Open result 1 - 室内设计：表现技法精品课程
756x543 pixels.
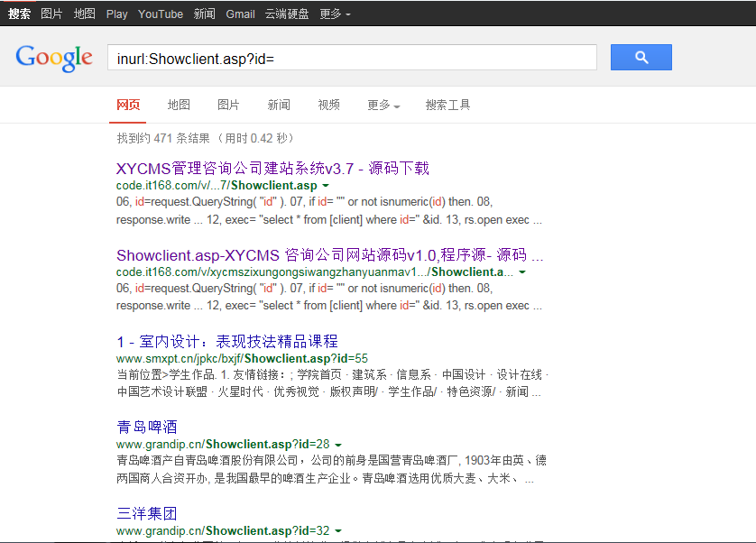(227, 342)
